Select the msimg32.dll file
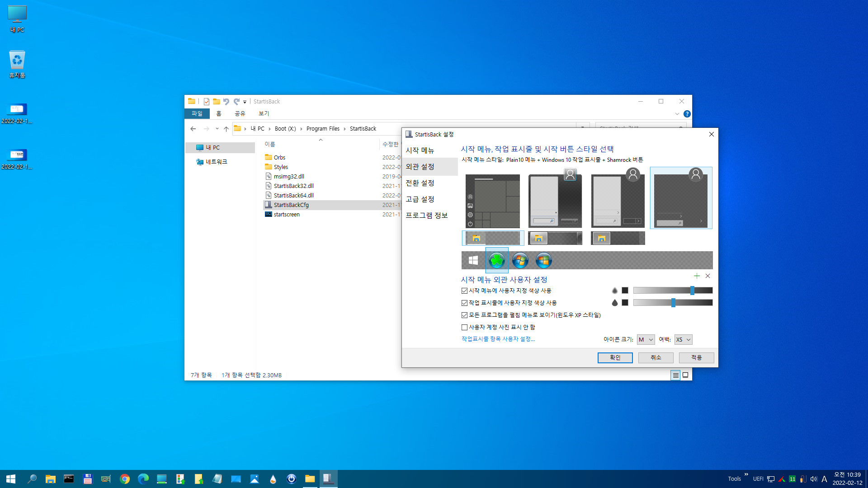Image resolution: width=868 pixels, height=488 pixels. pyautogui.click(x=289, y=177)
